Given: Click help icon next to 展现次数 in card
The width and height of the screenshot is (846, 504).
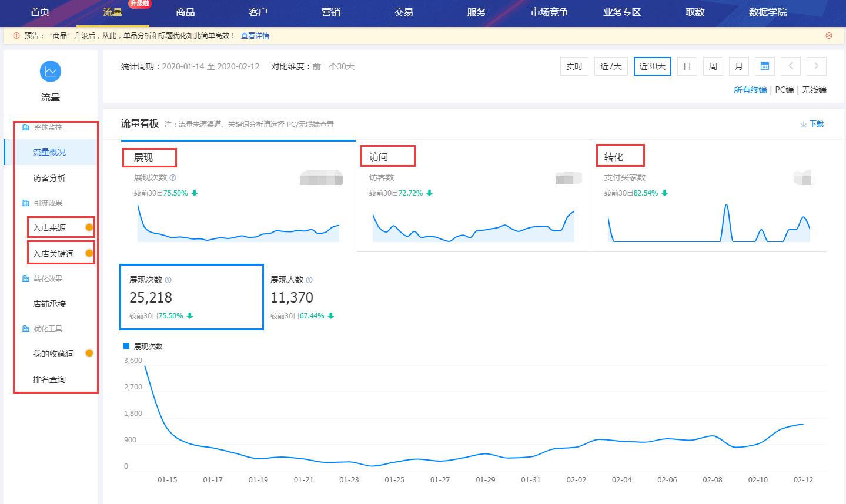Looking at the screenshot, I should (x=168, y=280).
